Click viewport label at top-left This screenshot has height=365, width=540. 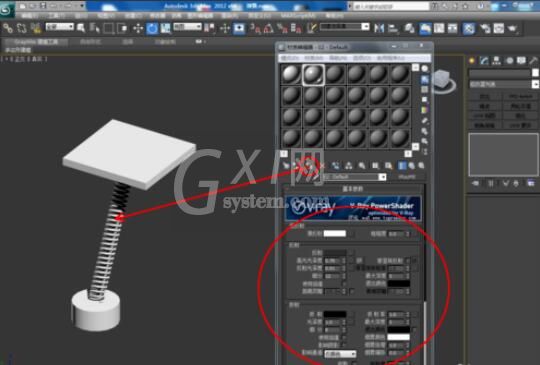pyautogui.click(x=24, y=59)
